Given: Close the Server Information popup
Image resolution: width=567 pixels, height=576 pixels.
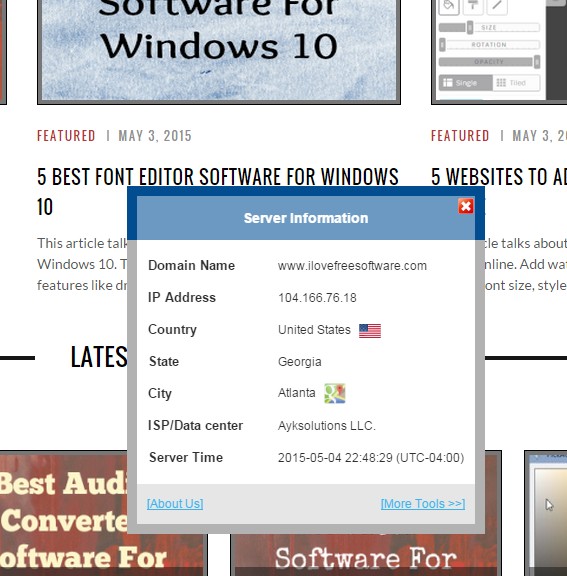Looking at the screenshot, I should (465, 206).
